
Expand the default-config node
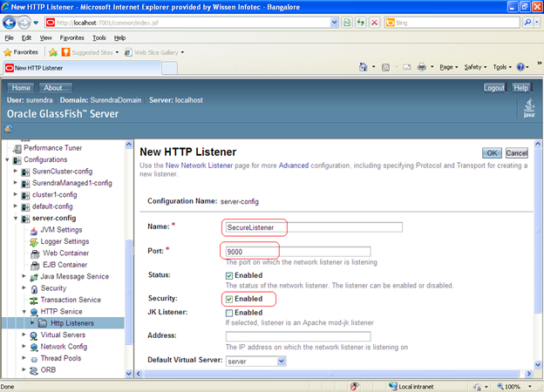click(16, 206)
